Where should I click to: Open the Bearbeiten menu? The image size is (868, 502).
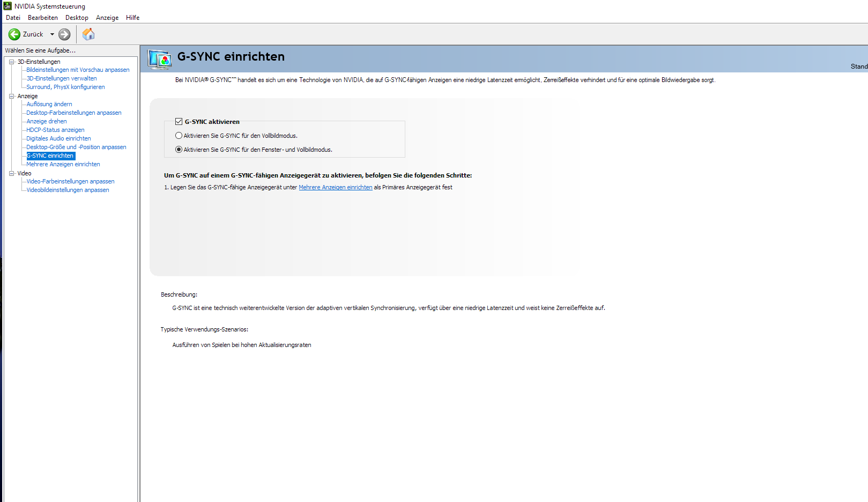click(x=43, y=18)
